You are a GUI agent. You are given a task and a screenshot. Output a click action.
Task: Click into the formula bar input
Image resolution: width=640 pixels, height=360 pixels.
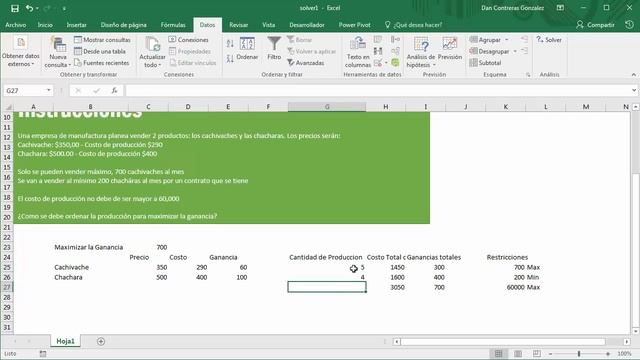[378, 90]
